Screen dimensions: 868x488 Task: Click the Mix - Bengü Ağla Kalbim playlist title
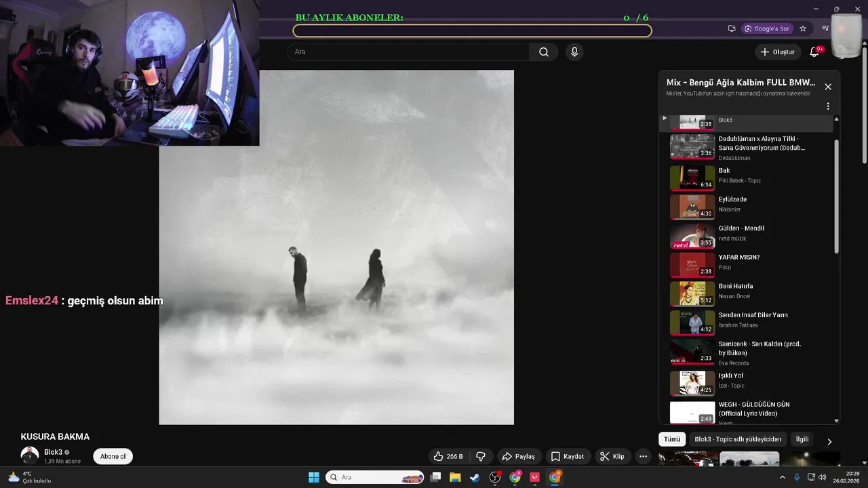741,82
